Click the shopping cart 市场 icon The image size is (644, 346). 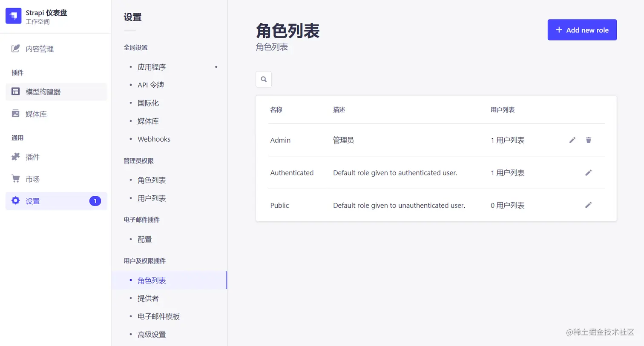pos(15,179)
